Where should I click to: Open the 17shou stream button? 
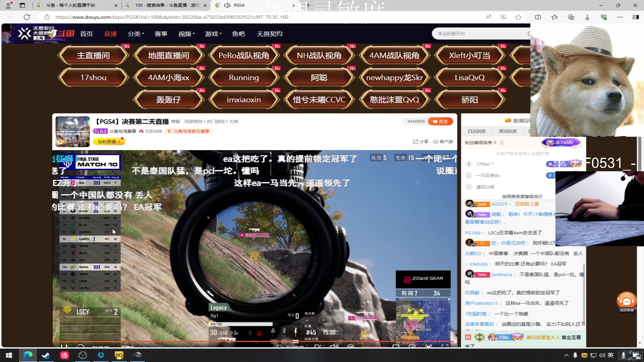(93, 77)
